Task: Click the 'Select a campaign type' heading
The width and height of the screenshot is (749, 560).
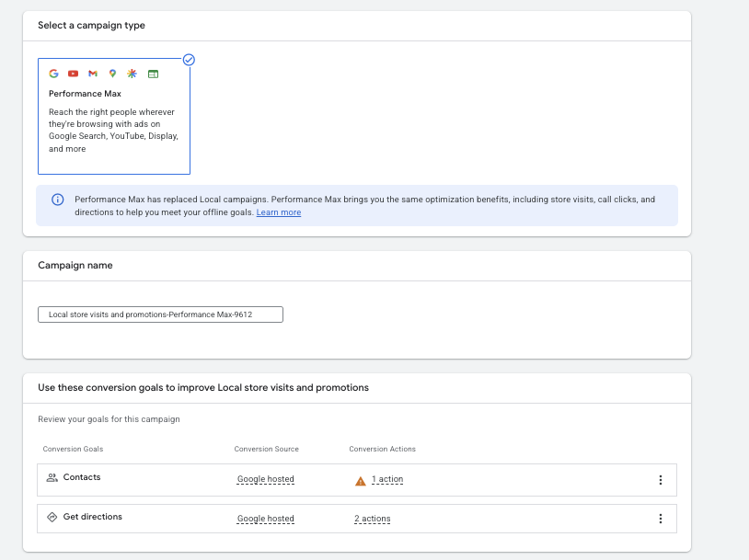Action: tap(91, 26)
